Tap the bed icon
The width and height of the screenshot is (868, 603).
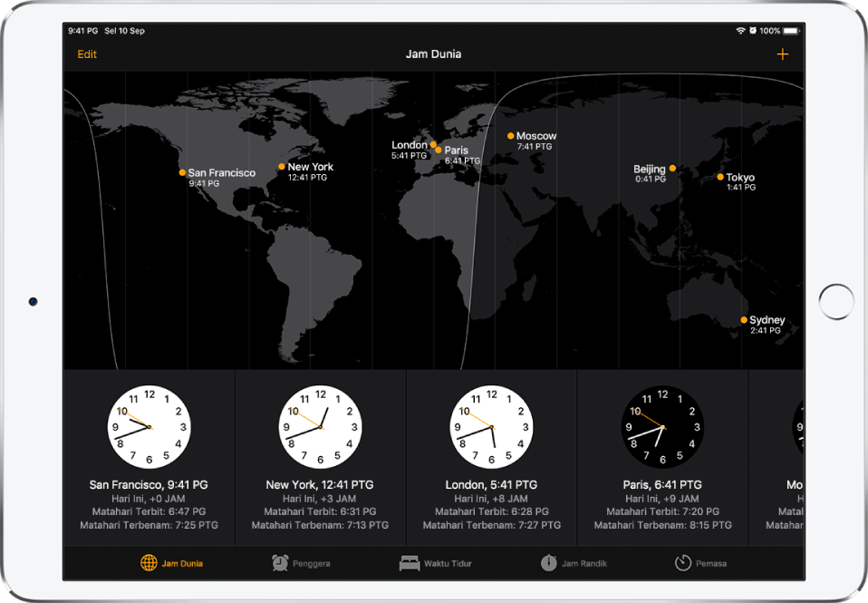(x=410, y=563)
